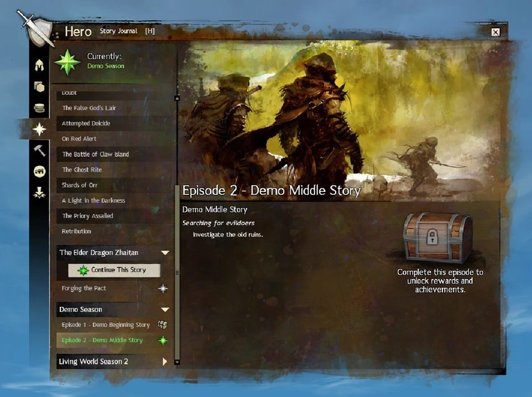Image resolution: width=532 pixels, height=397 pixels.
Task: Collapse the Demo Season section
Action: click(x=164, y=310)
